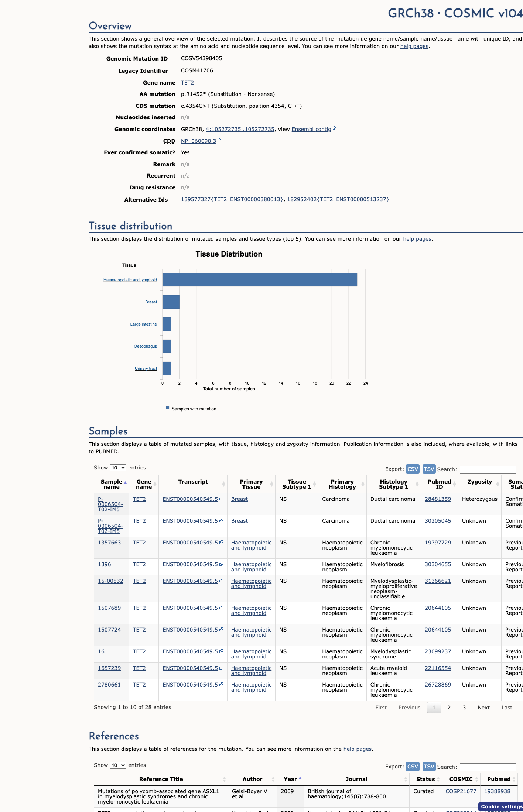Sort Samples by Sample name column
The width and height of the screenshot is (523, 812).
tap(112, 484)
